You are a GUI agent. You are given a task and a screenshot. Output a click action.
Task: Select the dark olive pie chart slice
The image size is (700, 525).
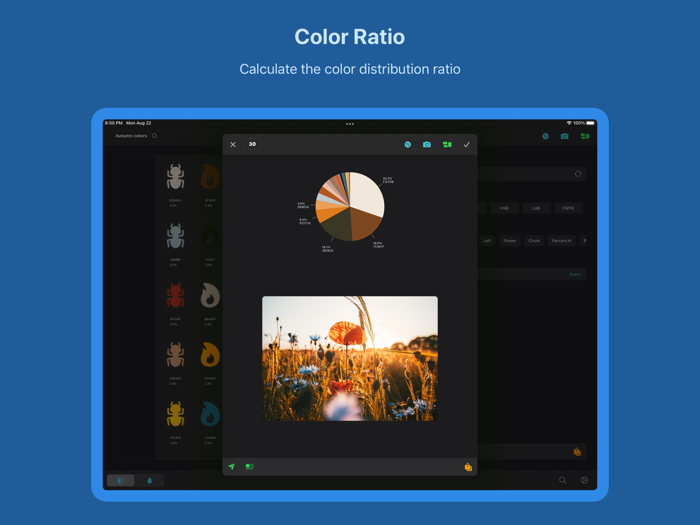336,224
